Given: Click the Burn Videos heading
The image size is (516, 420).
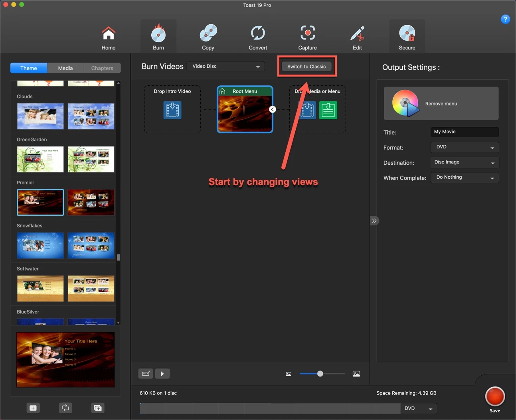Looking at the screenshot, I should [x=162, y=67].
